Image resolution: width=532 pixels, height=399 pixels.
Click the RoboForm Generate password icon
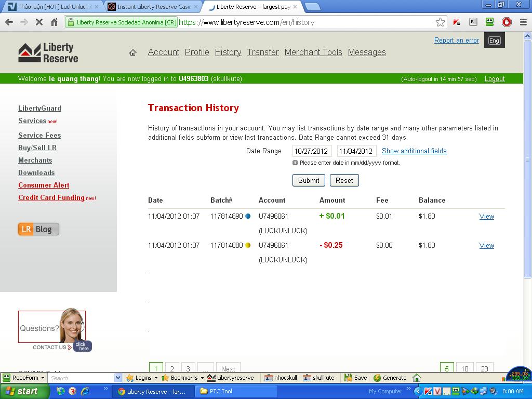tap(390, 378)
